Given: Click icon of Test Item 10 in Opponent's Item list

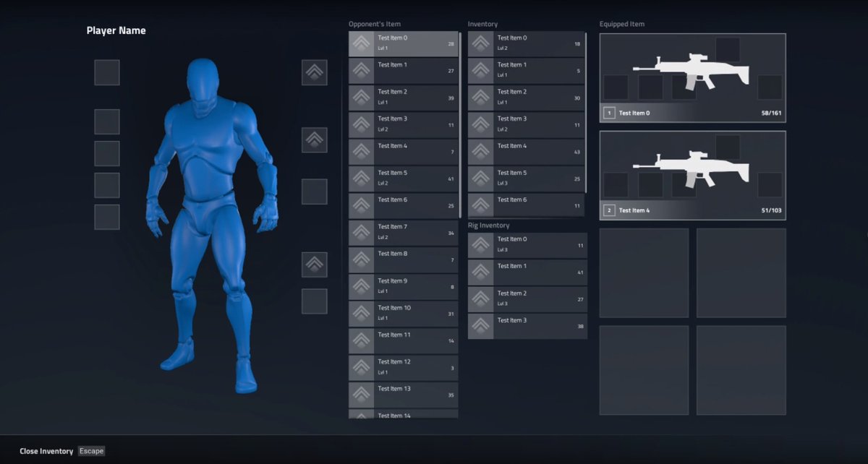Looking at the screenshot, I should tap(361, 314).
